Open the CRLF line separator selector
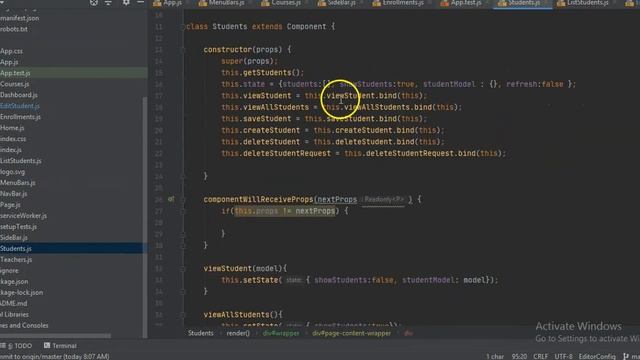Viewport: 640px width, 360px height. (x=540, y=356)
